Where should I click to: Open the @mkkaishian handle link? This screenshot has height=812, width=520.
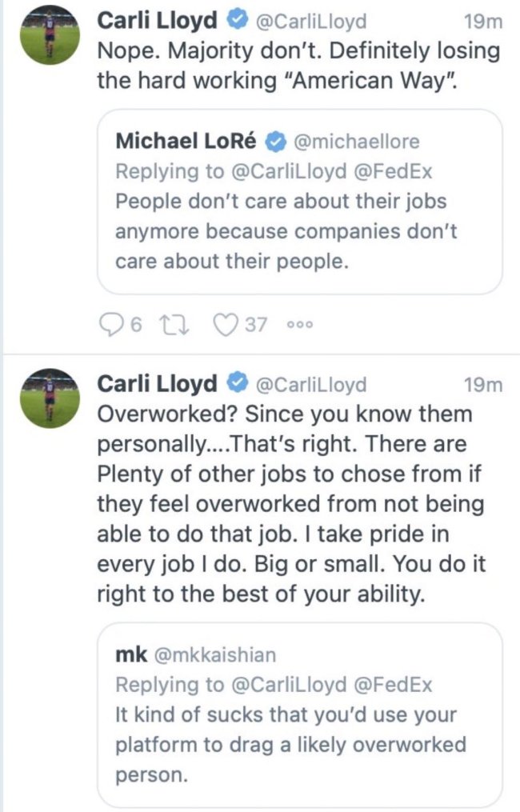point(214,655)
